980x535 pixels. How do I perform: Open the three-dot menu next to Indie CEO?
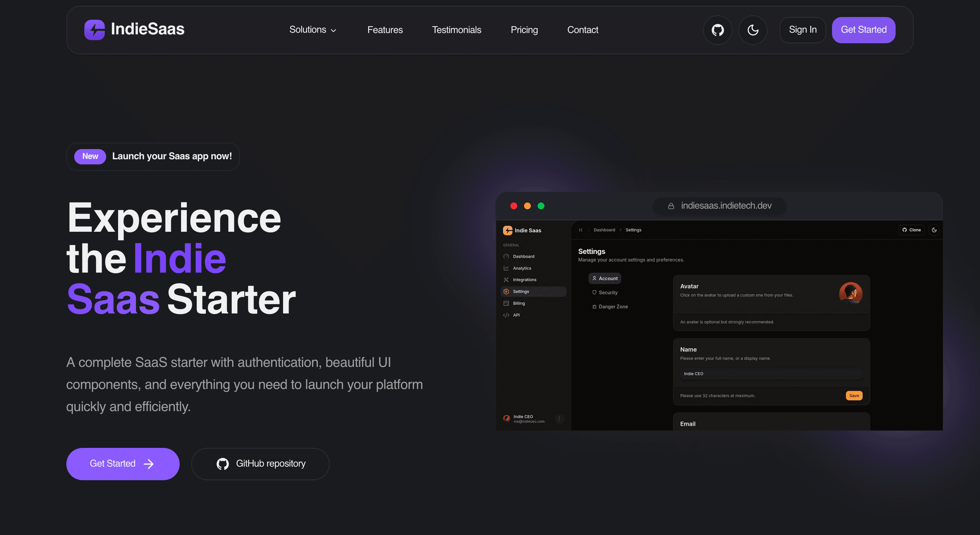point(559,419)
